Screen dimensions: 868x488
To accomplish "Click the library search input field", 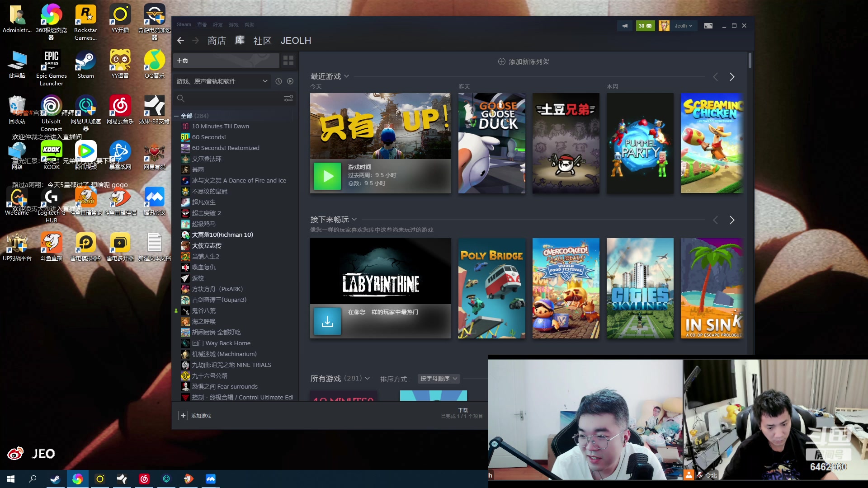I will coord(231,99).
